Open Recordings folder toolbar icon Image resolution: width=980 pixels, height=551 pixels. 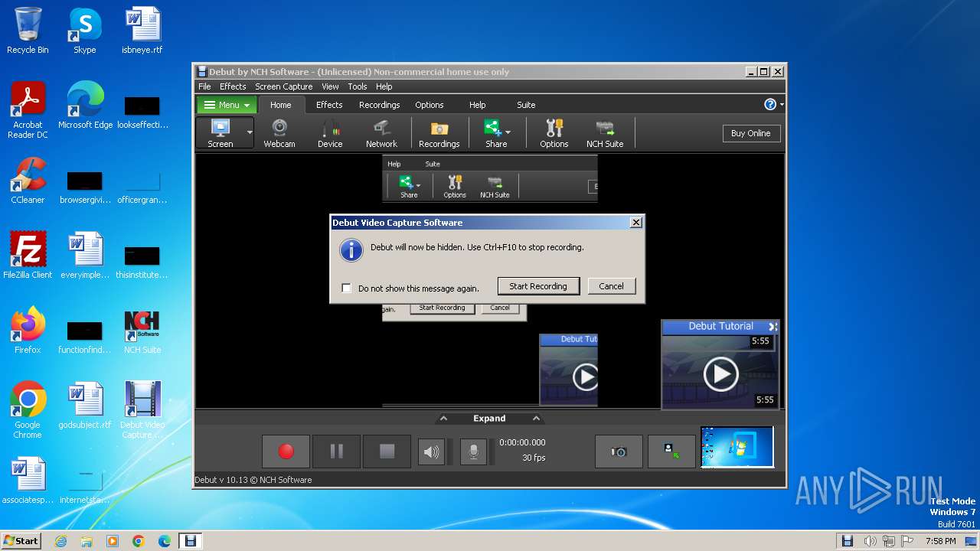pos(439,133)
